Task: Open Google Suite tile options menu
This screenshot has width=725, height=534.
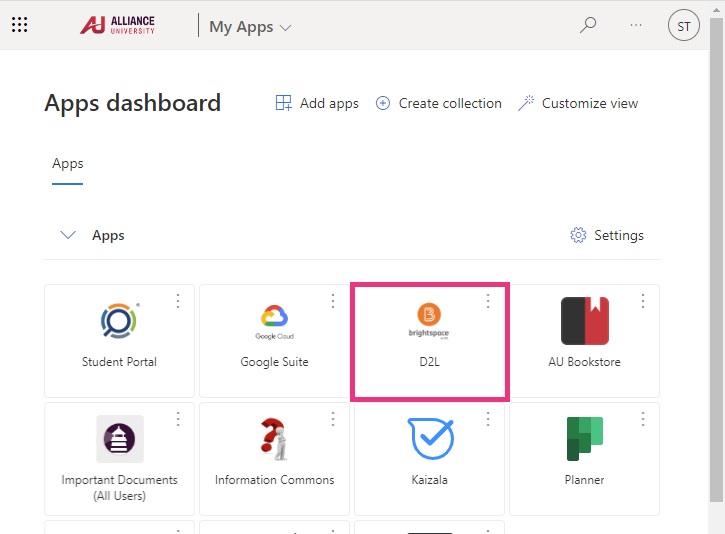Action: [333, 301]
